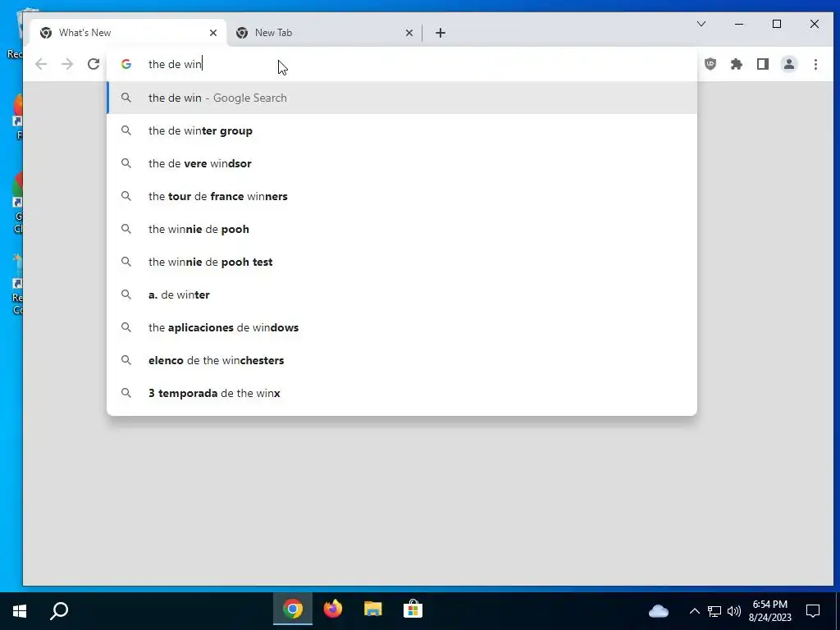Choose 'the winnie de pooh' suggestion

[402, 230]
